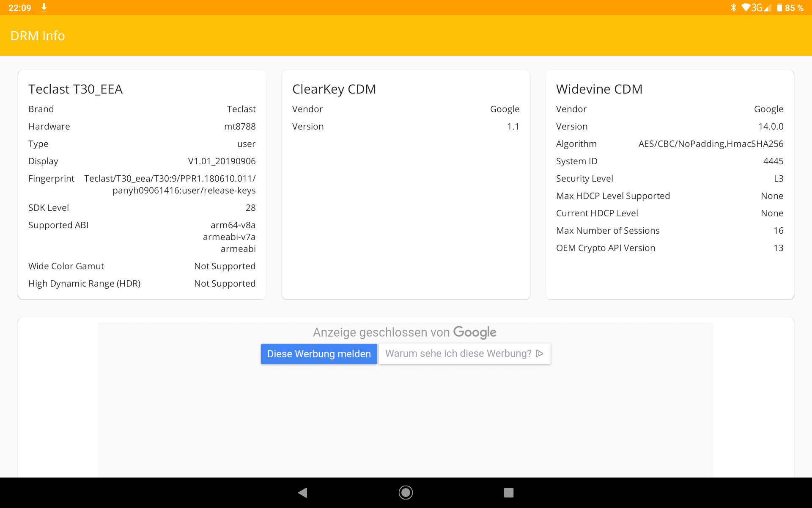Select the Supported ABI label

(x=58, y=225)
